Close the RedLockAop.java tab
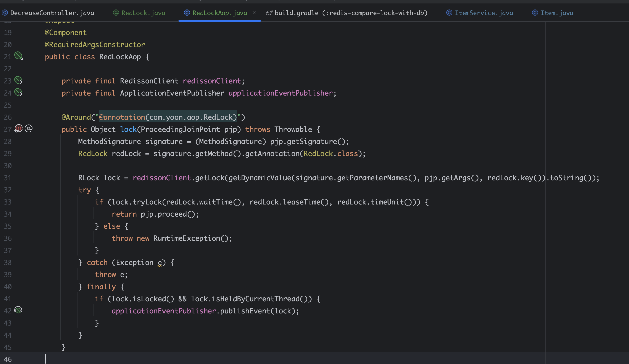This screenshot has width=629, height=364. pos(254,13)
